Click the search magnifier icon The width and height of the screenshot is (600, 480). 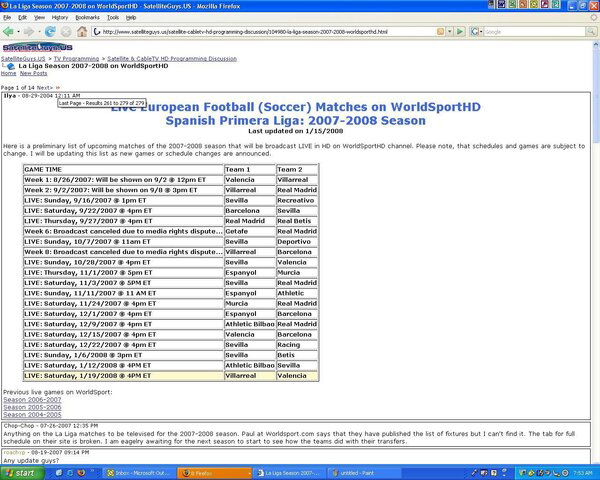click(x=591, y=32)
